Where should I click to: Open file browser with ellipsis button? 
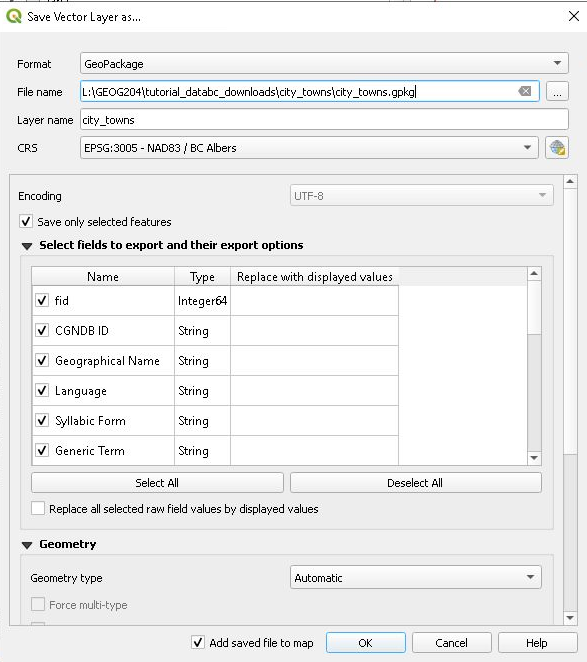click(x=557, y=91)
